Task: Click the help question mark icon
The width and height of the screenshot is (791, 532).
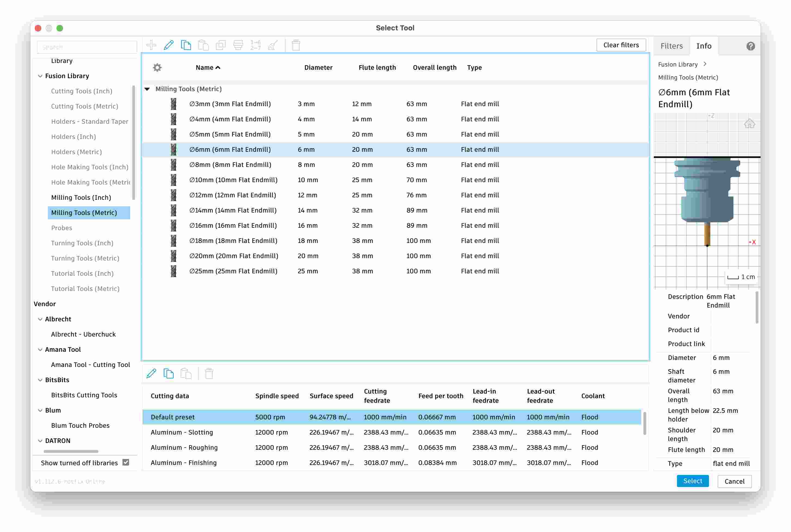Action: [750, 46]
